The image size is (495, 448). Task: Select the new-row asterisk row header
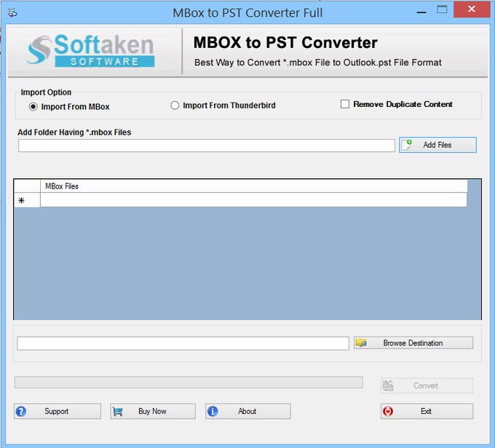click(x=27, y=200)
